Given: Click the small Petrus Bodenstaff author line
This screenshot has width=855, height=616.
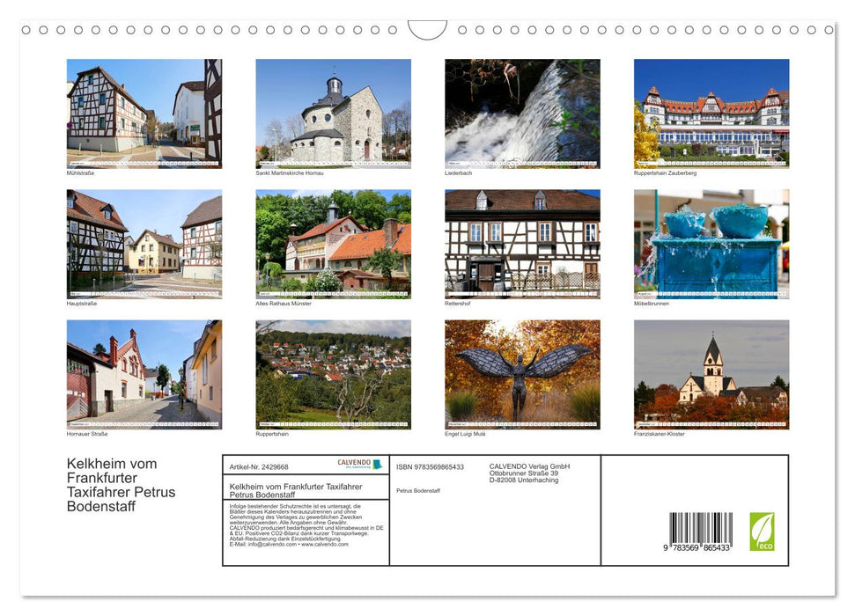Looking at the screenshot, I should (x=418, y=491).
